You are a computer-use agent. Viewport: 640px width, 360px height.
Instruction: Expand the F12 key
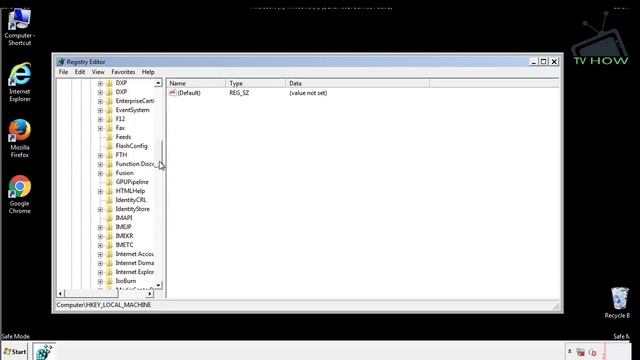click(x=100, y=119)
